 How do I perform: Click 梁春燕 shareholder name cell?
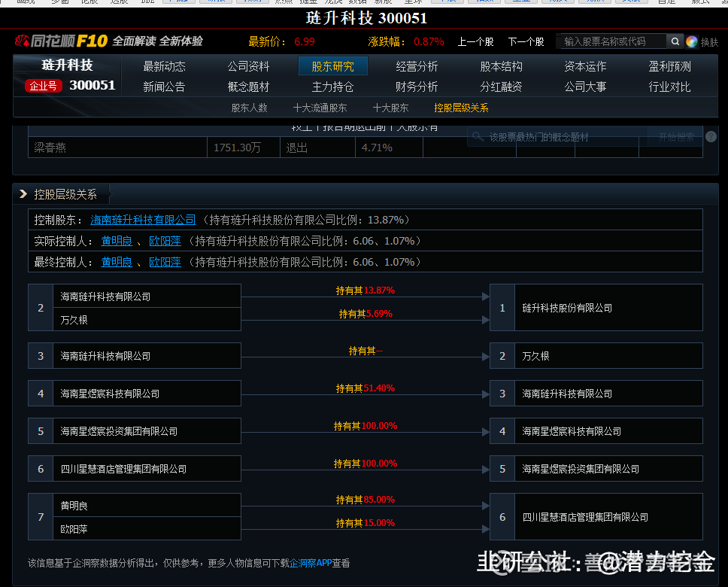pos(117,148)
